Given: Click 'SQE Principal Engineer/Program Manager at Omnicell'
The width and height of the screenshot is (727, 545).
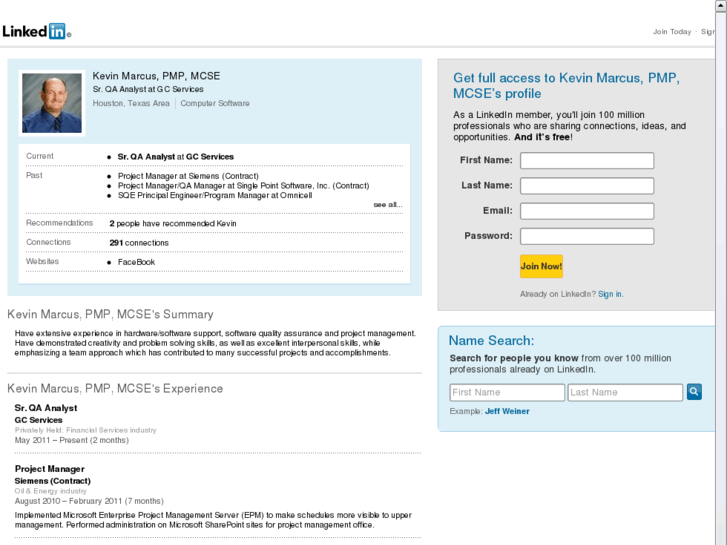Looking at the screenshot, I should (215, 195).
